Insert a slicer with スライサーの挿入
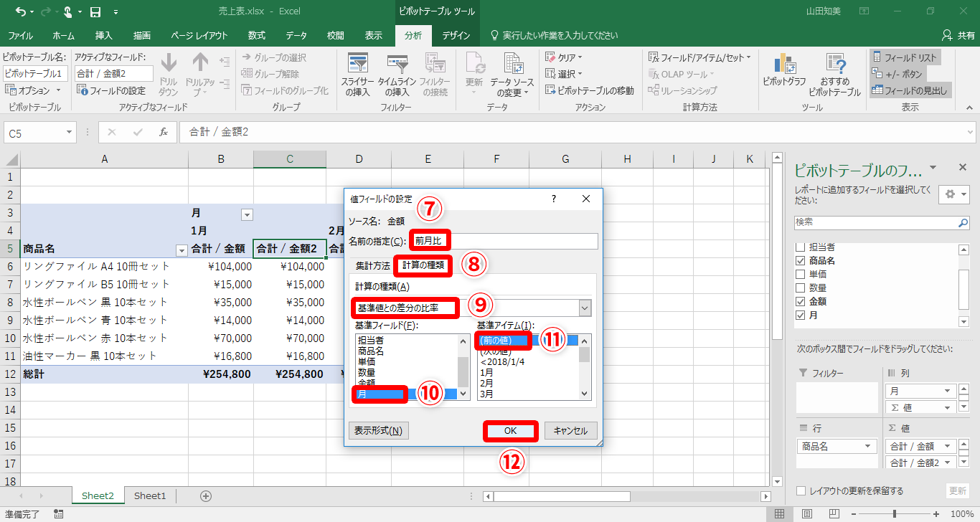The height and width of the screenshot is (522, 980). pos(357,75)
